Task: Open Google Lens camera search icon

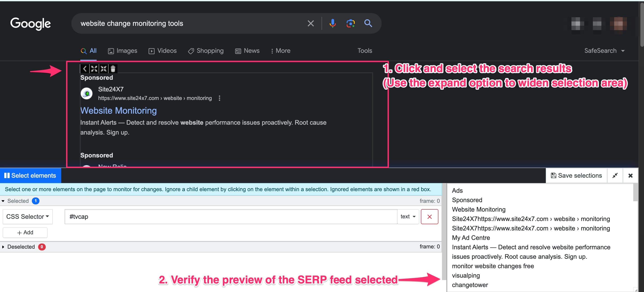Action: coord(350,23)
